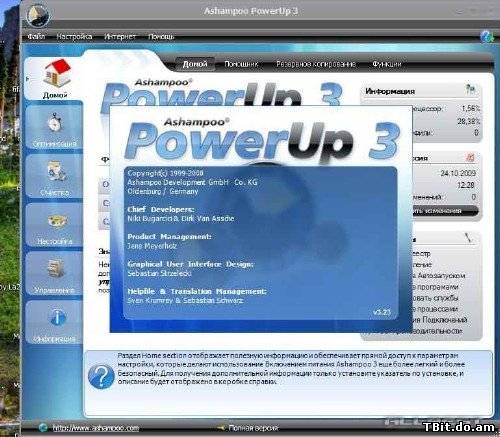The height and width of the screenshot is (437, 500).
Task: Switch to the Функции tab
Action: click(x=387, y=64)
